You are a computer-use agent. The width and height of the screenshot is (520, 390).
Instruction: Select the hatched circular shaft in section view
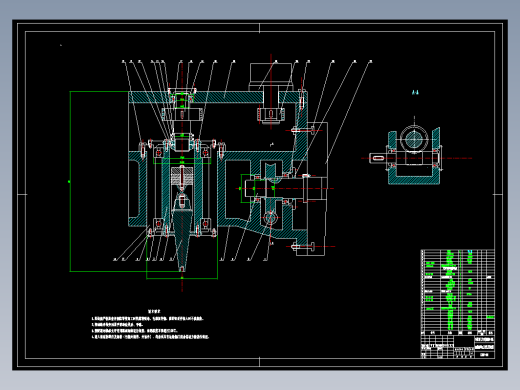pyautogui.click(x=414, y=139)
